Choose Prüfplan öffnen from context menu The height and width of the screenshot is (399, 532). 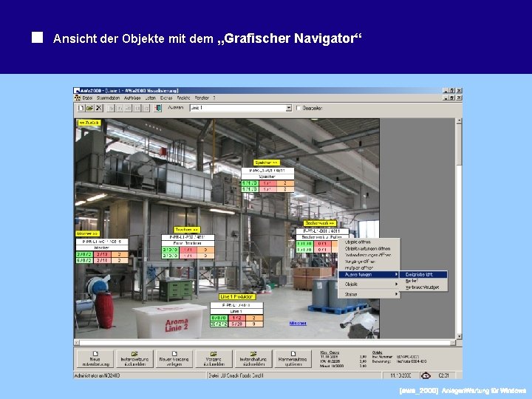(369, 267)
